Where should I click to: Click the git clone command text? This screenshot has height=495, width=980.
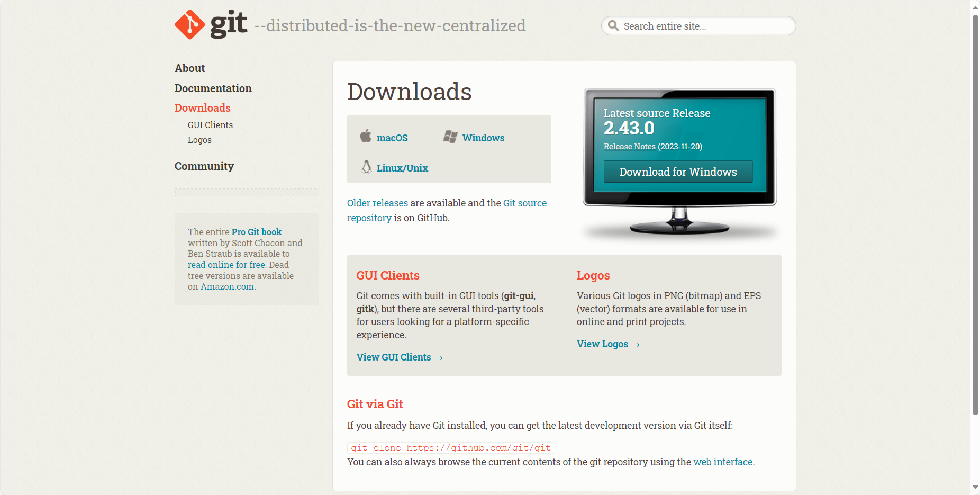[451, 448]
